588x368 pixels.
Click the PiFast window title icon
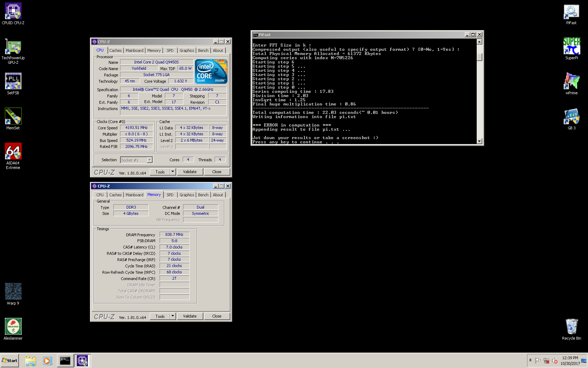click(255, 35)
